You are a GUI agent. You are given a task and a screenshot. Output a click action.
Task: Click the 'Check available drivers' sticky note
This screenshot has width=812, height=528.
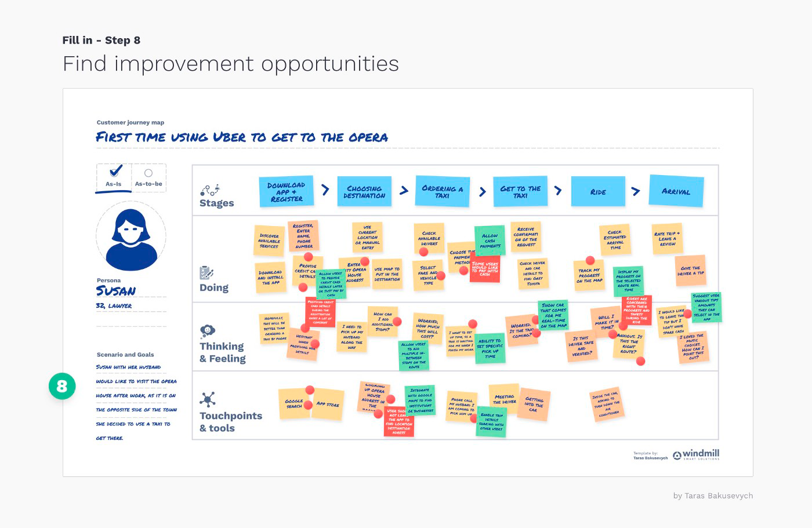(x=429, y=238)
